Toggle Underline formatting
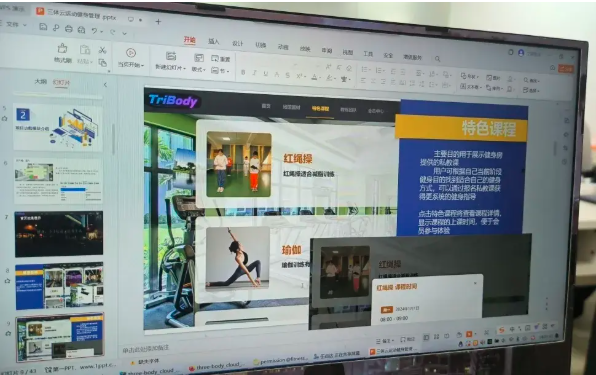Screen dimensions: 596x375 point(266,74)
